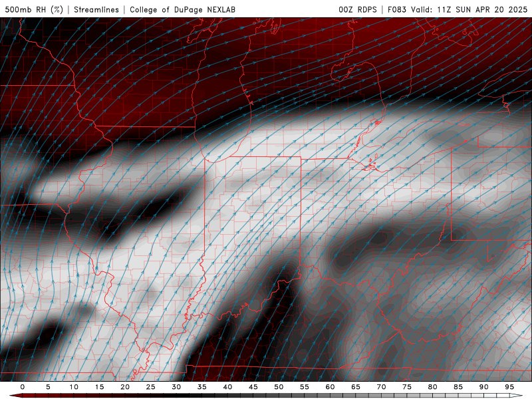Click the "F083" forecast hour text
Image resolution: width=532 pixels, height=399 pixels.
pos(396,9)
